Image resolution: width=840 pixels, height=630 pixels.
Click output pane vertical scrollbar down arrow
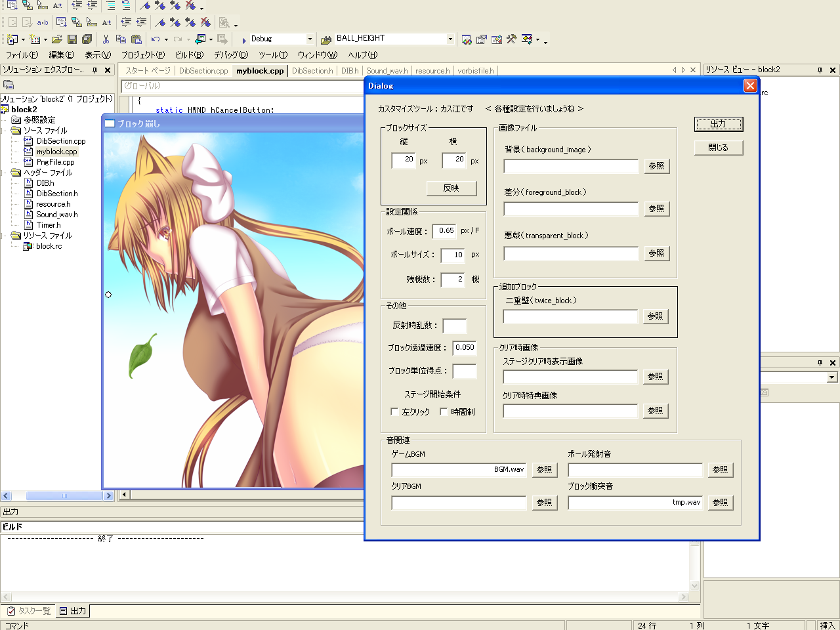click(x=695, y=586)
